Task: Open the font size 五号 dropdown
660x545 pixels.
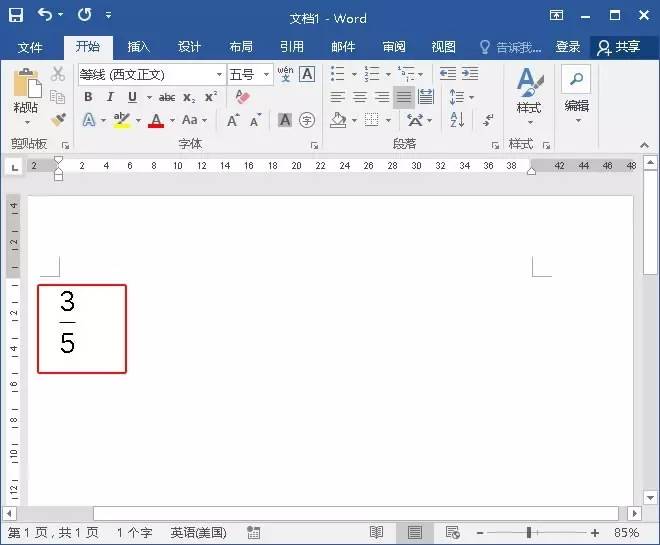Action: point(266,75)
